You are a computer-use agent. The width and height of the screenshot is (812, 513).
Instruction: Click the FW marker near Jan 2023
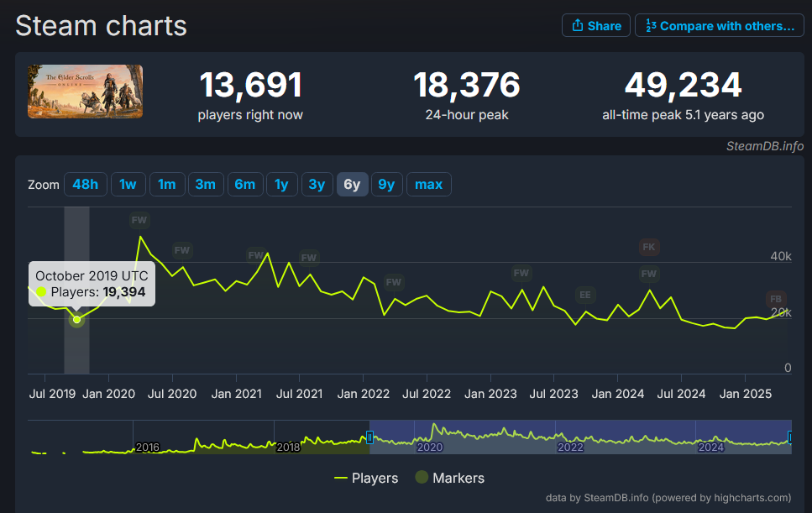[x=521, y=273]
